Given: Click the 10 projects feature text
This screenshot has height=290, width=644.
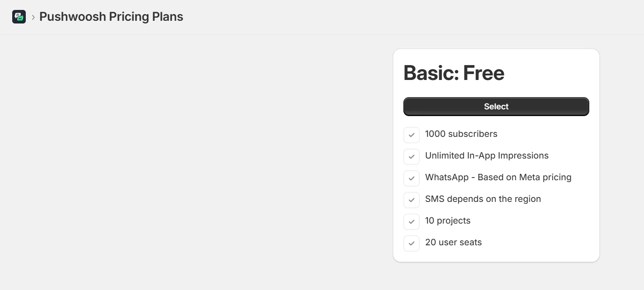Looking at the screenshot, I should pyautogui.click(x=448, y=221).
